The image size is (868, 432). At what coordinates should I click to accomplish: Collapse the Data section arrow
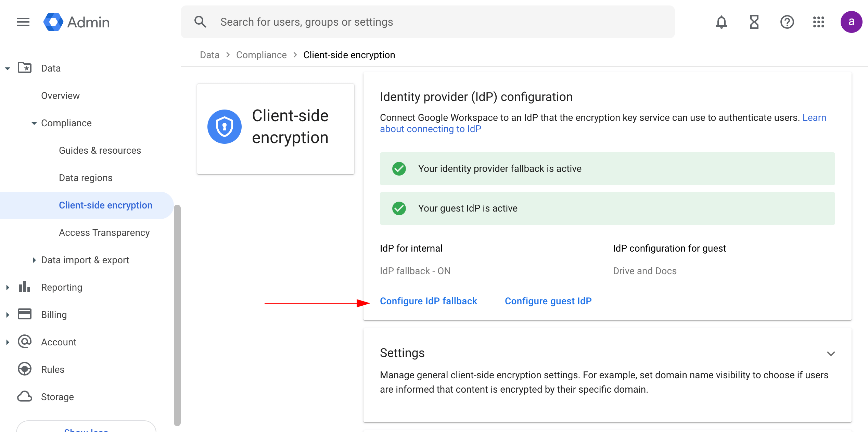point(8,68)
